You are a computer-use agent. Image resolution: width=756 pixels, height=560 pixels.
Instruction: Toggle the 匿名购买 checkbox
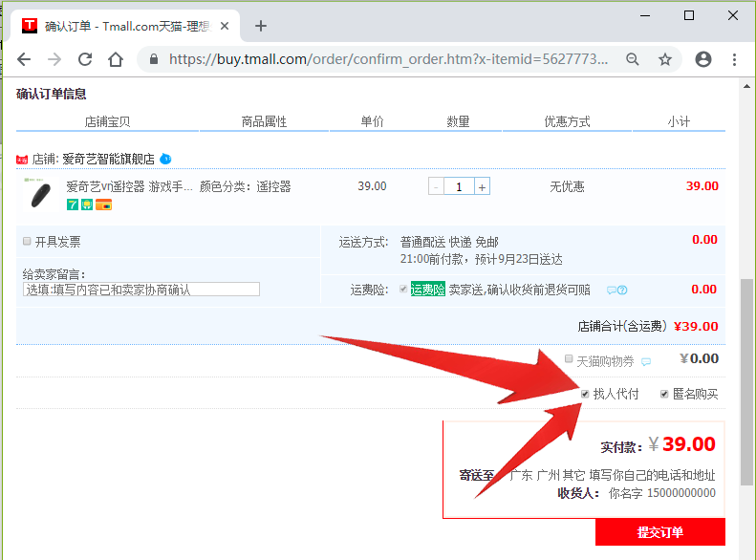click(x=664, y=395)
